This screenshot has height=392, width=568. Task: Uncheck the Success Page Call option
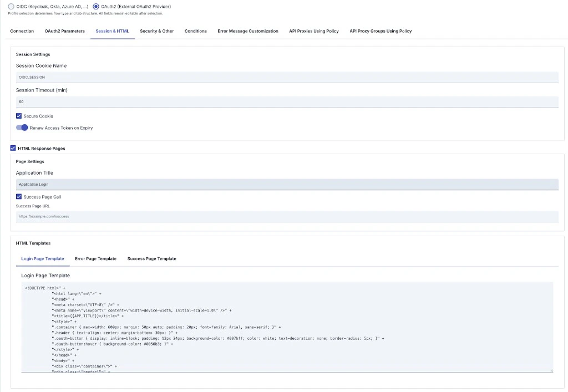coord(18,196)
